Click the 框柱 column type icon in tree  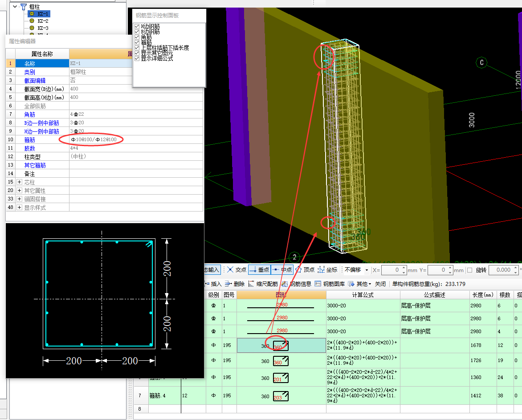[x=23, y=7]
